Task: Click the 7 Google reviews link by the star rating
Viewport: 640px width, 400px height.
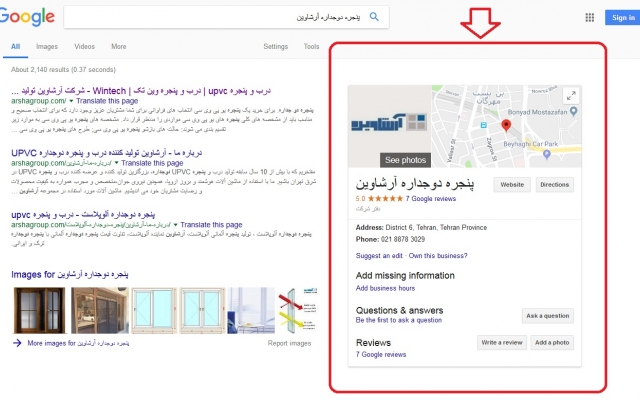Action: pos(431,199)
